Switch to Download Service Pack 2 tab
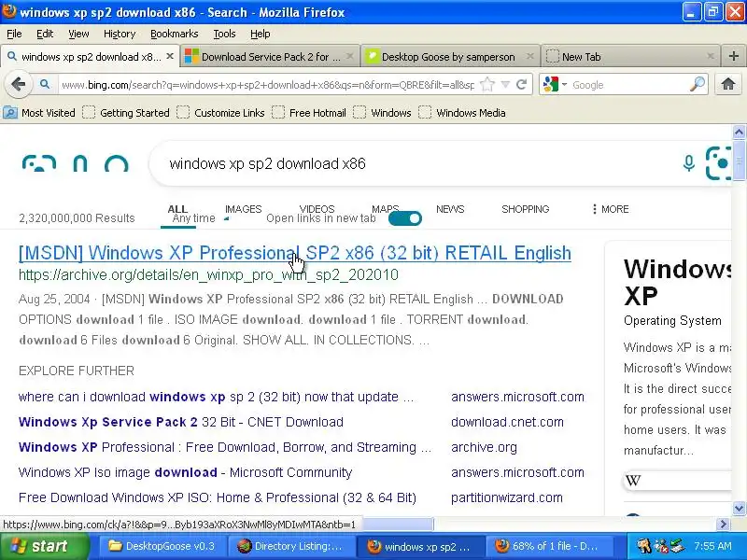747x560 pixels. 270,56
